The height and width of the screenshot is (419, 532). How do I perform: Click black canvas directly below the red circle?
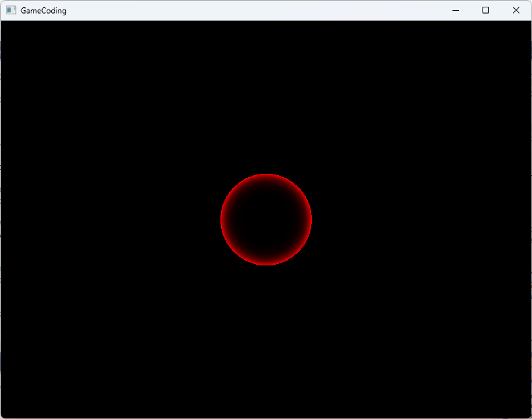tap(266, 332)
